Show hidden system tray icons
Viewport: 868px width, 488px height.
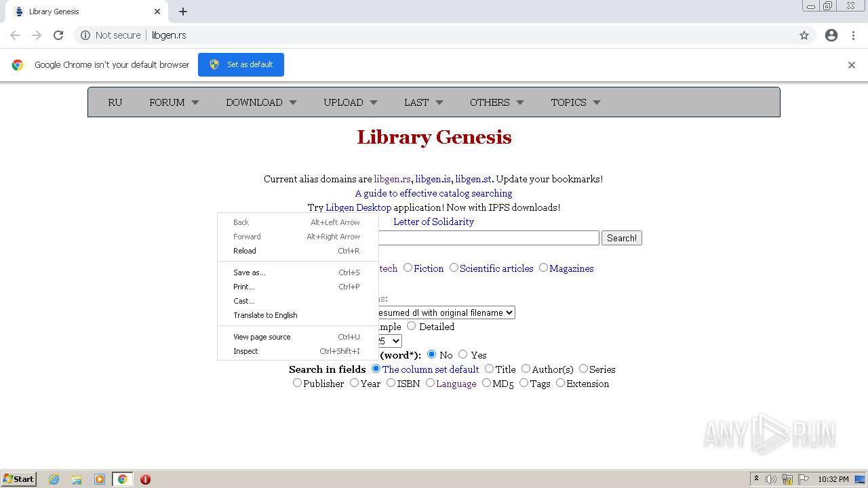click(x=756, y=479)
